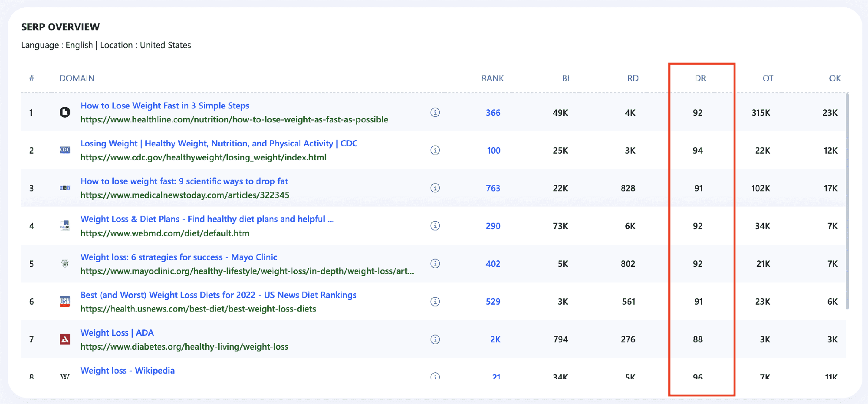Click OK value 17K
This screenshot has height=404, width=868.
coord(831,188)
